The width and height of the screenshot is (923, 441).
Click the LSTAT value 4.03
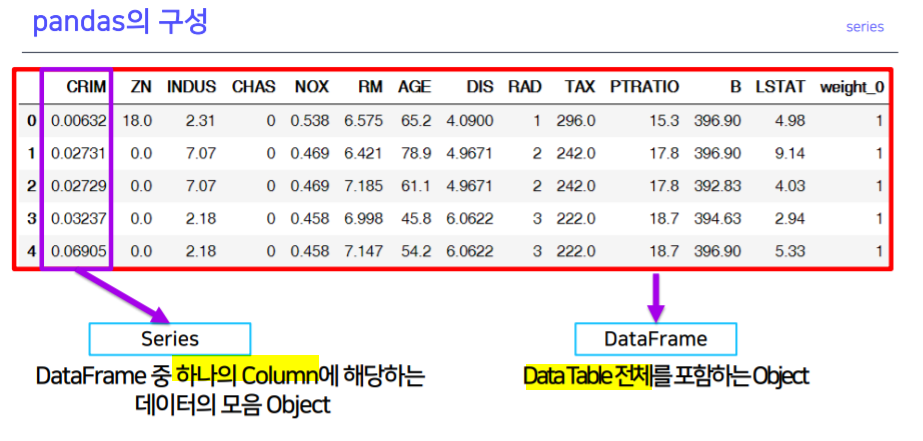tap(789, 186)
